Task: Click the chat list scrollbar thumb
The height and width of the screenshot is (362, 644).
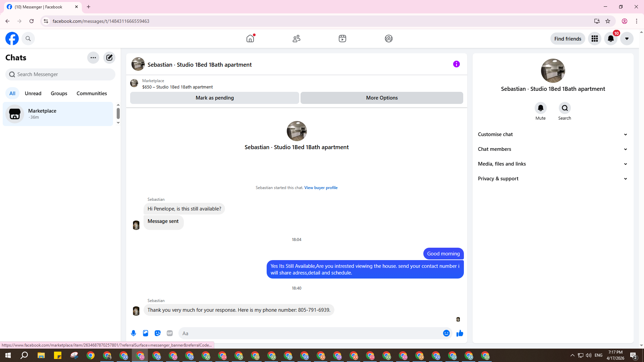Action: pos(118,113)
